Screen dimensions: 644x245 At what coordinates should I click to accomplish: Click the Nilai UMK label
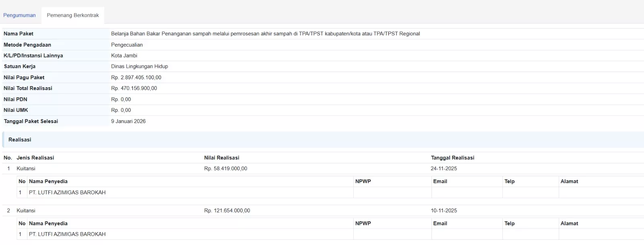[x=16, y=110]
